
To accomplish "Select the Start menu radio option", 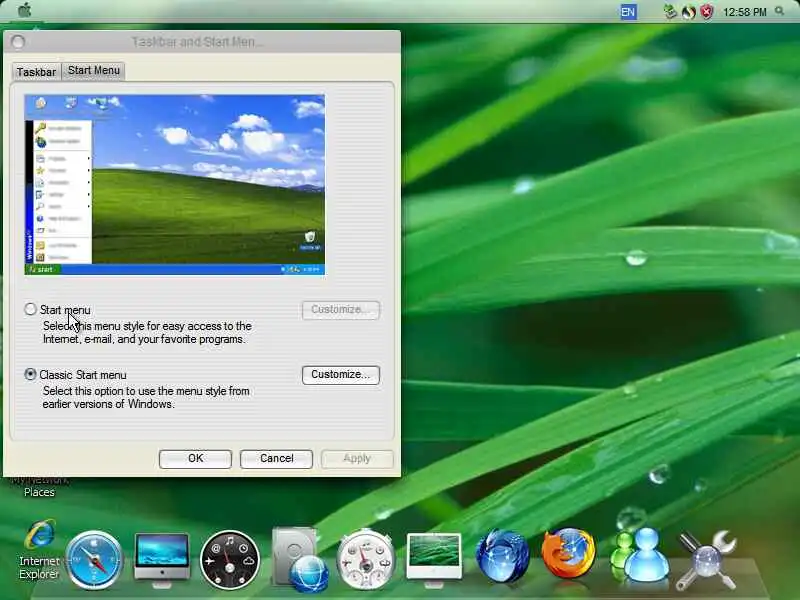I will coord(30,309).
